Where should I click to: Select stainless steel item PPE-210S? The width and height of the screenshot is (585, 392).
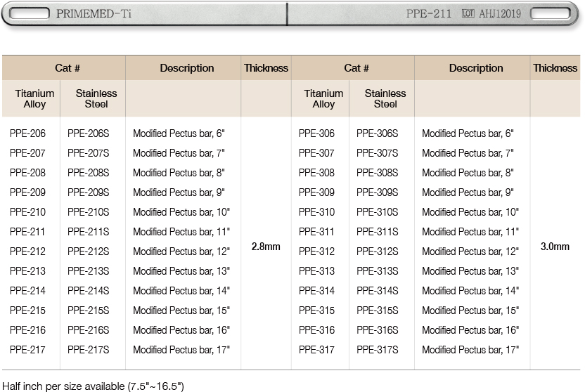89,212
